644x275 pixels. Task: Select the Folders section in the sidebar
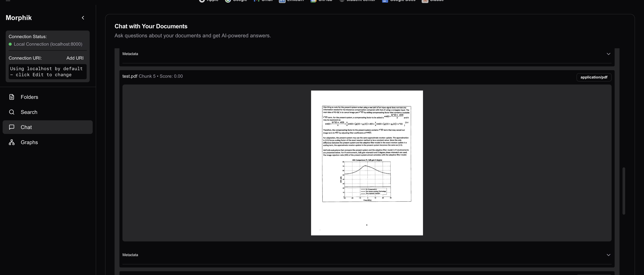tap(29, 97)
